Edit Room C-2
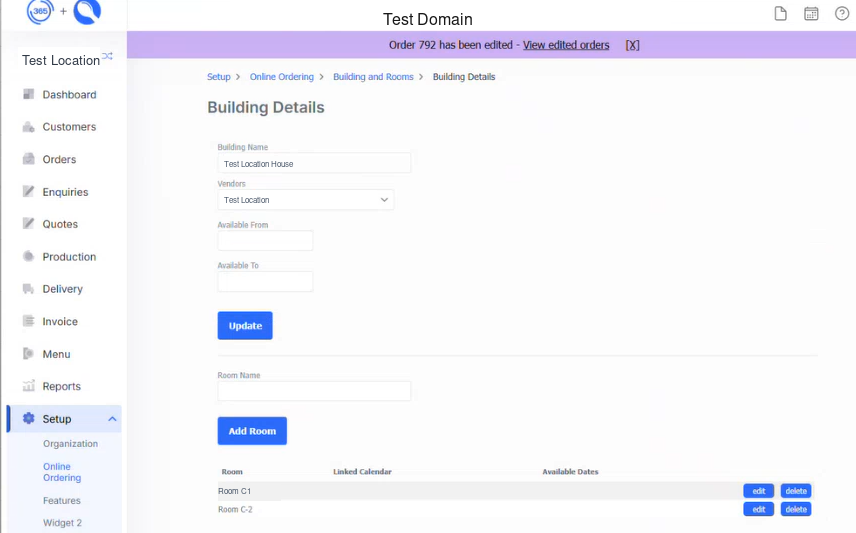The image size is (856, 533). click(x=758, y=509)
